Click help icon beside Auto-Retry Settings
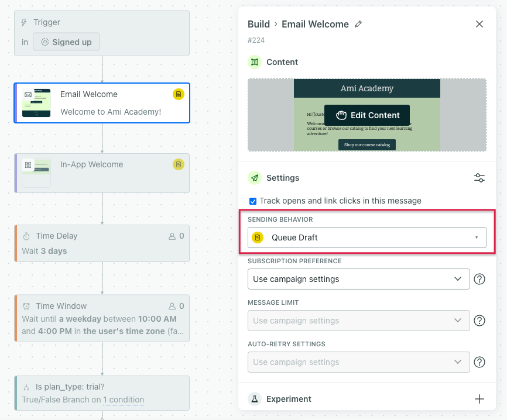The image size is (507, 420). coord(479,362)
